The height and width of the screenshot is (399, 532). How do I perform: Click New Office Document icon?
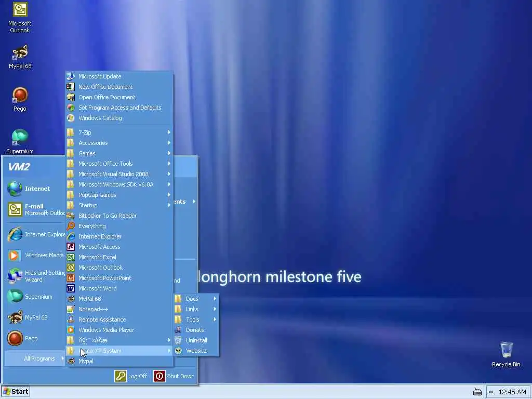click(x=71, y=87)
